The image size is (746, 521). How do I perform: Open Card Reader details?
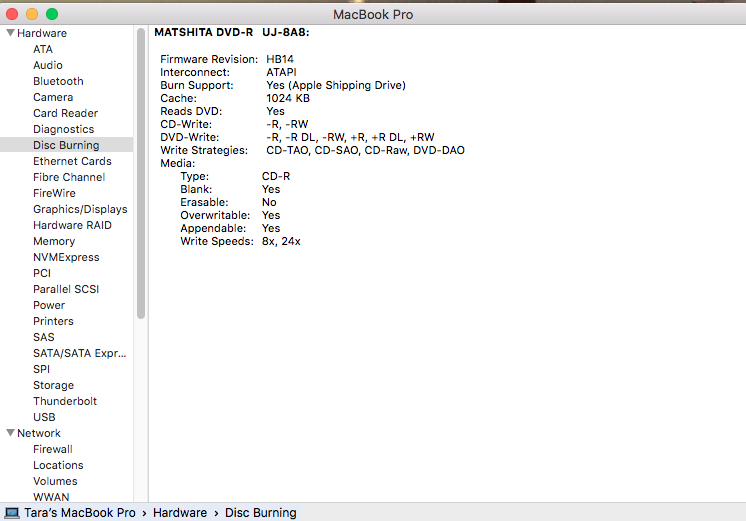click(65, 113)
